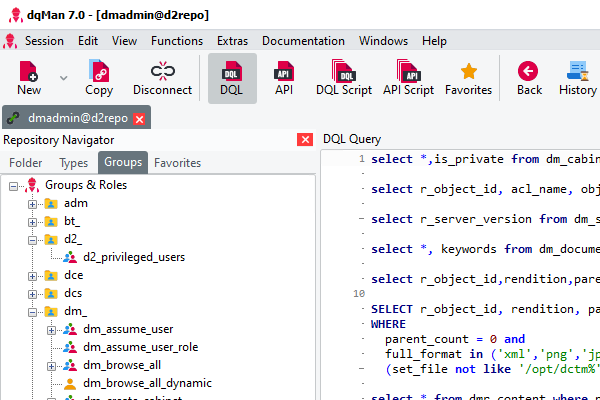Screen dimensions: 600x400
Task: Click the dm_assume_user group icon
Action: click(70, 329)
